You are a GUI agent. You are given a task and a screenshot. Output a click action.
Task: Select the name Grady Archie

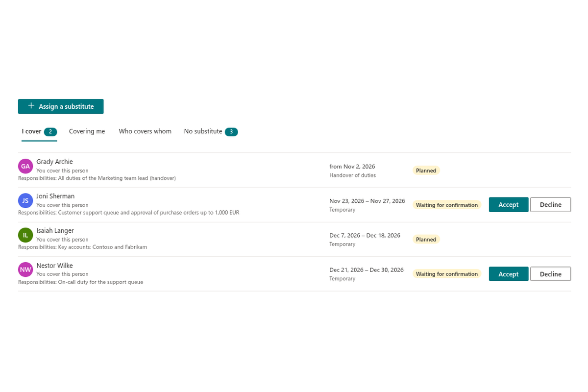point(54,162)
